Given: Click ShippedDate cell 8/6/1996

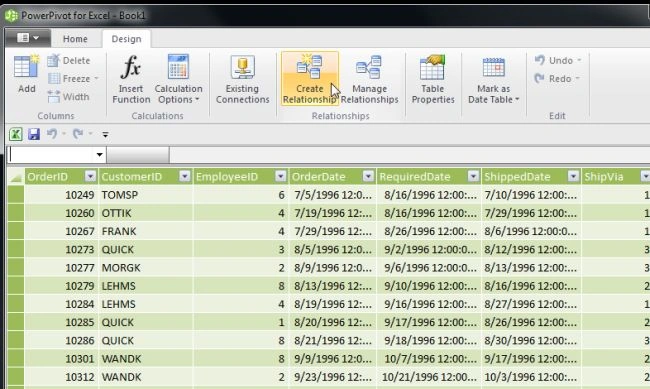Looking at the screenshot, I should pos(531,231).
